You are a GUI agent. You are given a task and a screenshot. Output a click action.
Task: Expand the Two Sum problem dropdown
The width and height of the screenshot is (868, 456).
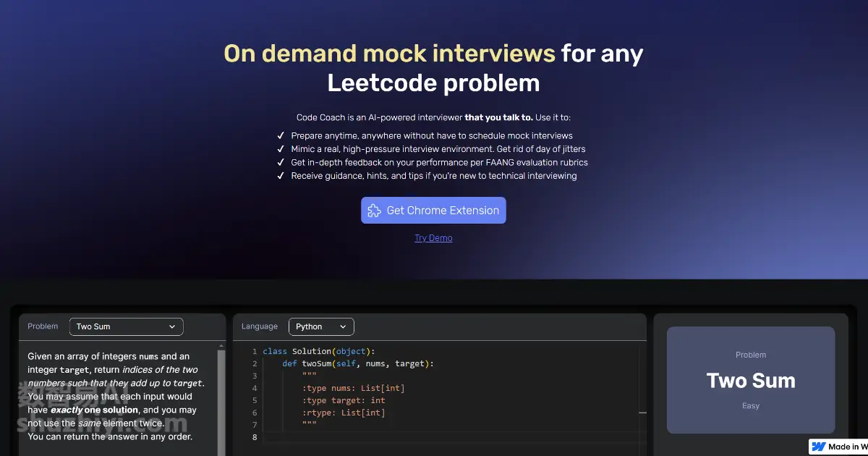(x=126, y=326)
